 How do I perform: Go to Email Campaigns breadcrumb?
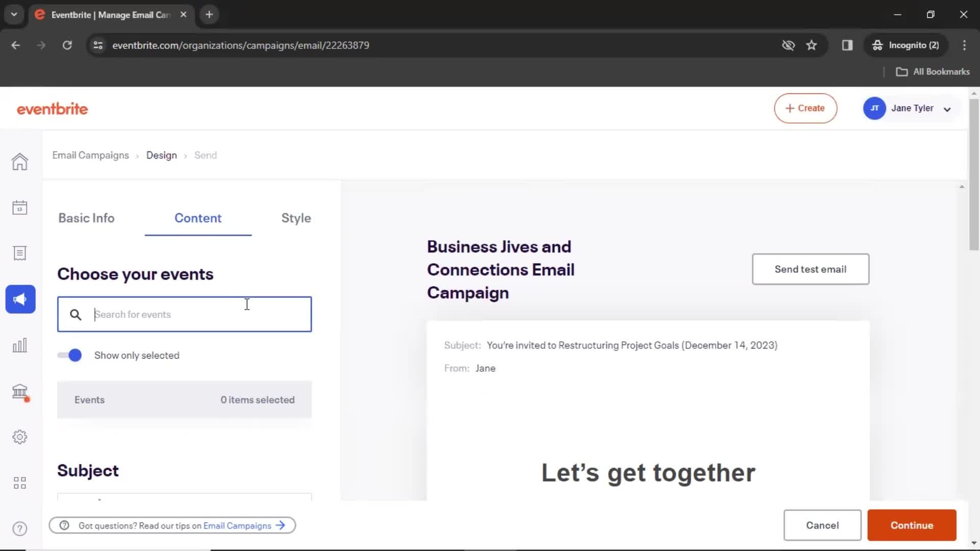(90, 155)
